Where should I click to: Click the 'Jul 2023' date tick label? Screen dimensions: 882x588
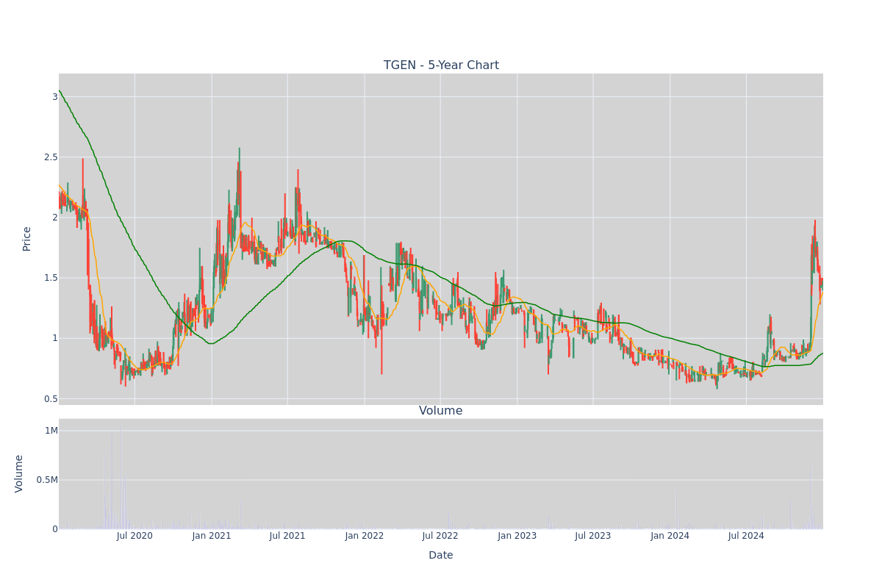click(593, 536)
